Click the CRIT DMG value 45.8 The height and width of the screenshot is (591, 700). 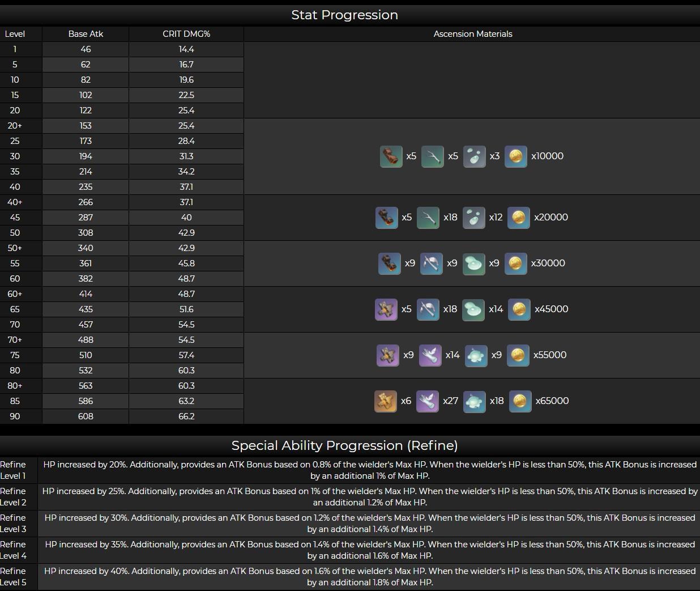coord(186,263)
